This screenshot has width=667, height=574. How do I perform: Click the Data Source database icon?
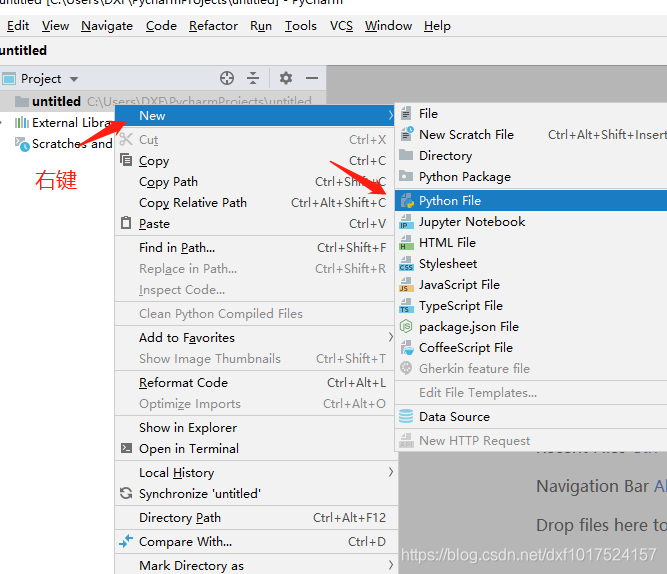(406, 416)
